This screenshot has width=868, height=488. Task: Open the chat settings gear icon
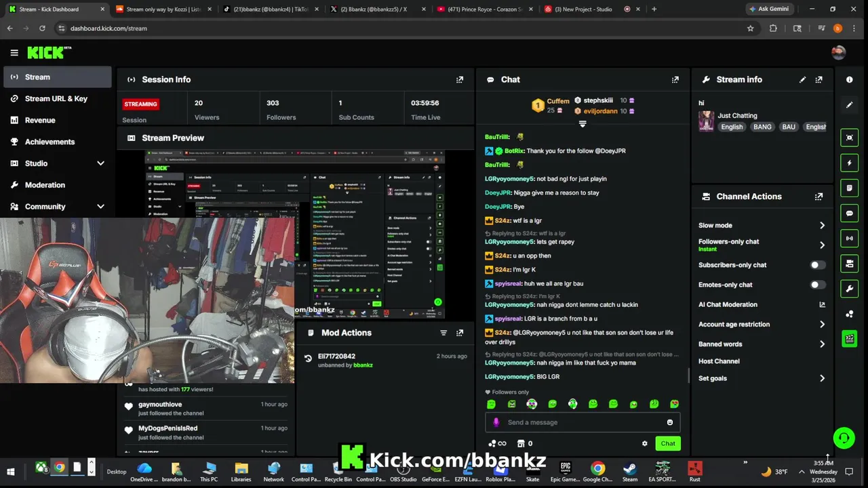[x=644, y=443]
